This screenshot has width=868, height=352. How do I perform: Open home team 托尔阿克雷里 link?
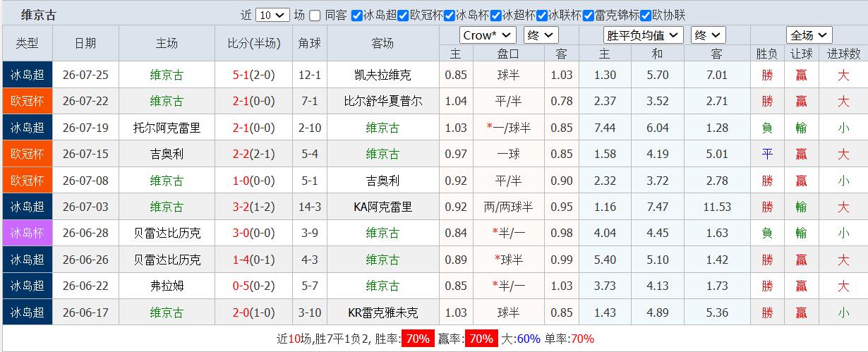(167, 128)
